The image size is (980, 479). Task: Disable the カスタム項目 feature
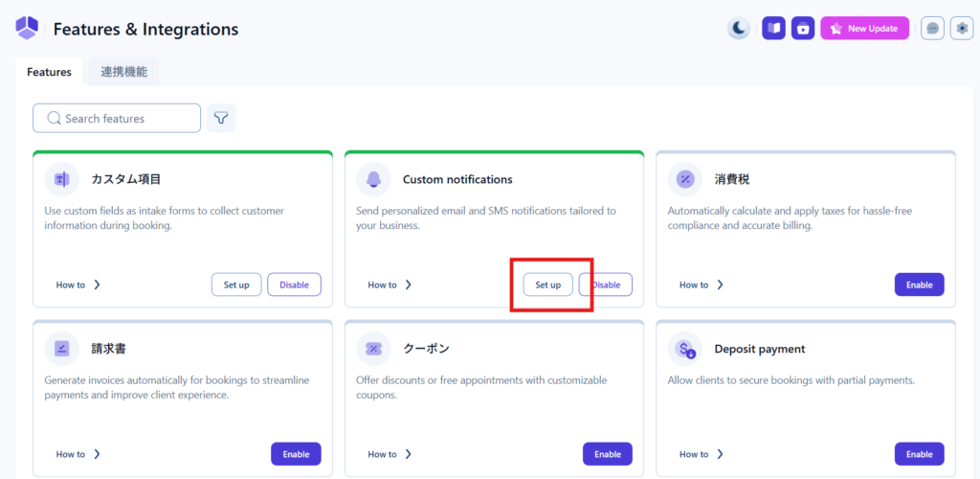(x=294, y=285)
